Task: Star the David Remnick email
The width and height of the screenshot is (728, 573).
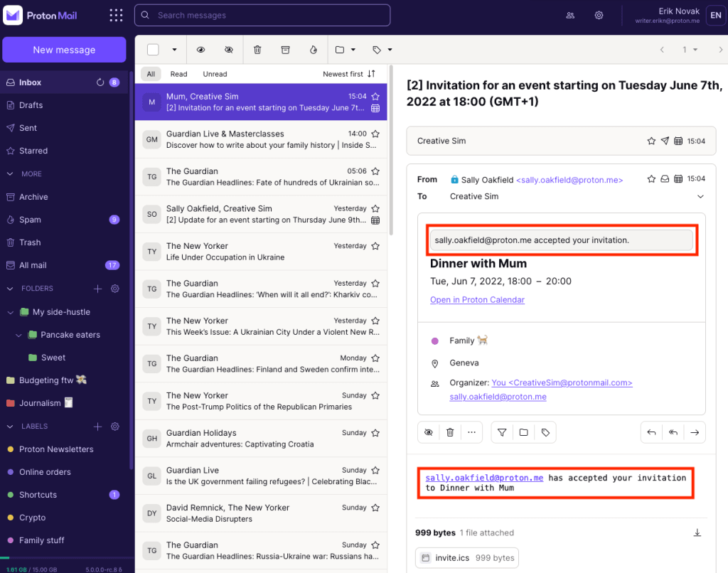Action: click(375, 508)
